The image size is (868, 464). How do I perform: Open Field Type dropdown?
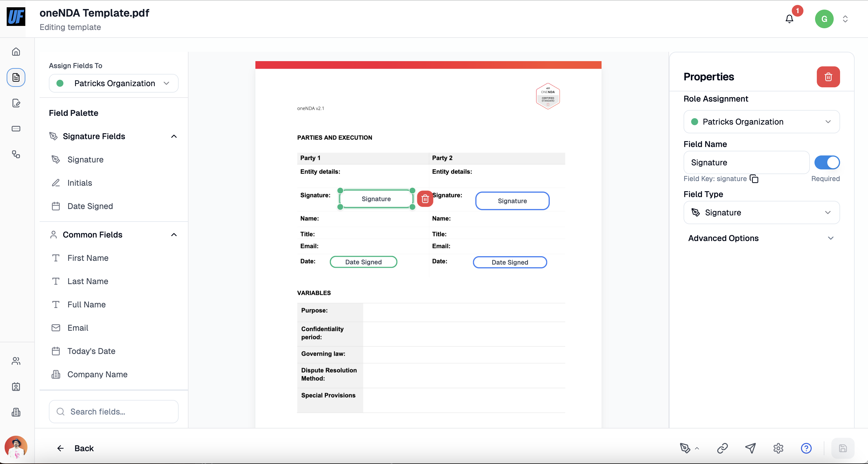[x=762, y=212]
